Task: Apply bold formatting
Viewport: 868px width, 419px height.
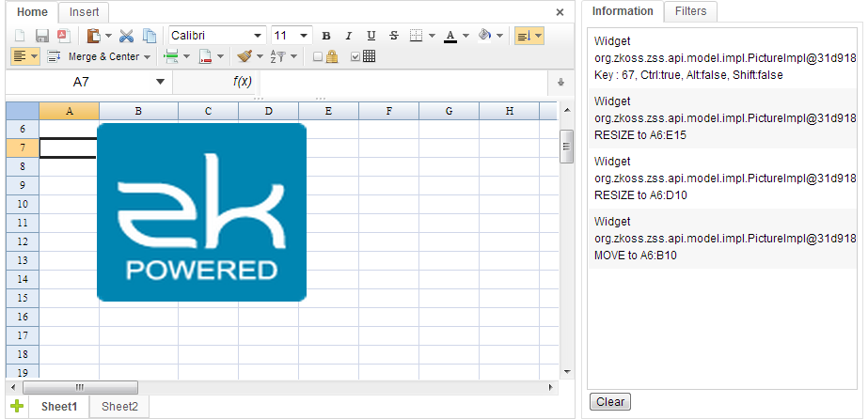Action: pyautogui.click(x=326, y=36)
